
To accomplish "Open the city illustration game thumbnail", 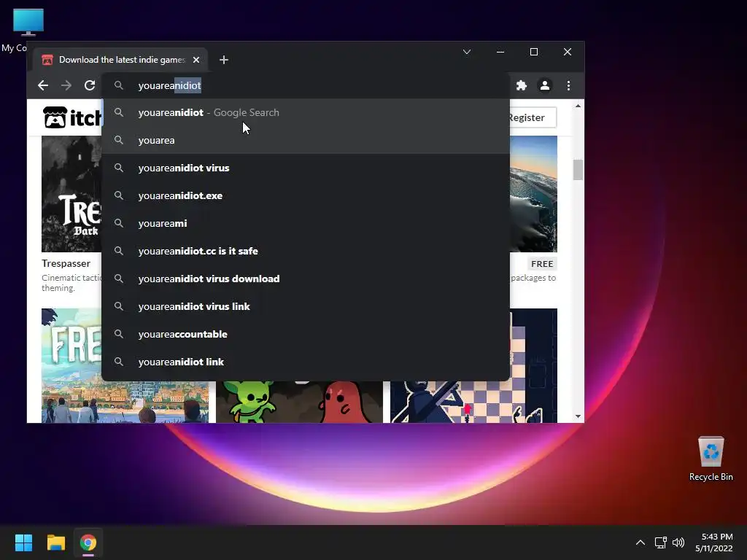I will coord(125,402).
